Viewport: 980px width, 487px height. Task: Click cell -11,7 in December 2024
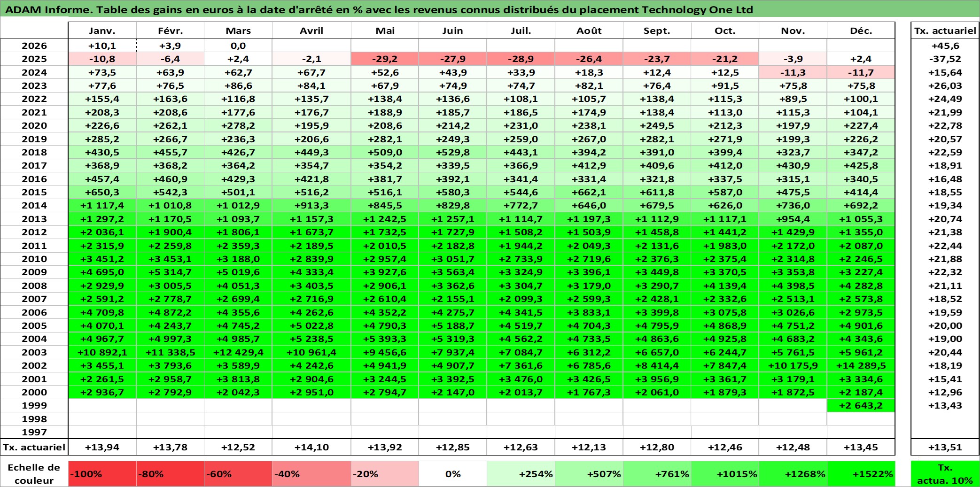point(861,72)
